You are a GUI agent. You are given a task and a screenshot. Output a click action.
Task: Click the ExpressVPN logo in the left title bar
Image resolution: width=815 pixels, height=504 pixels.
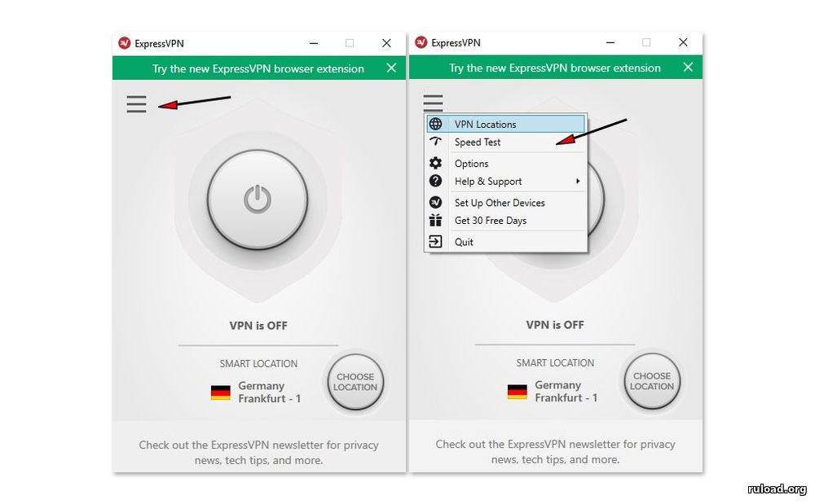coord(124,43)
